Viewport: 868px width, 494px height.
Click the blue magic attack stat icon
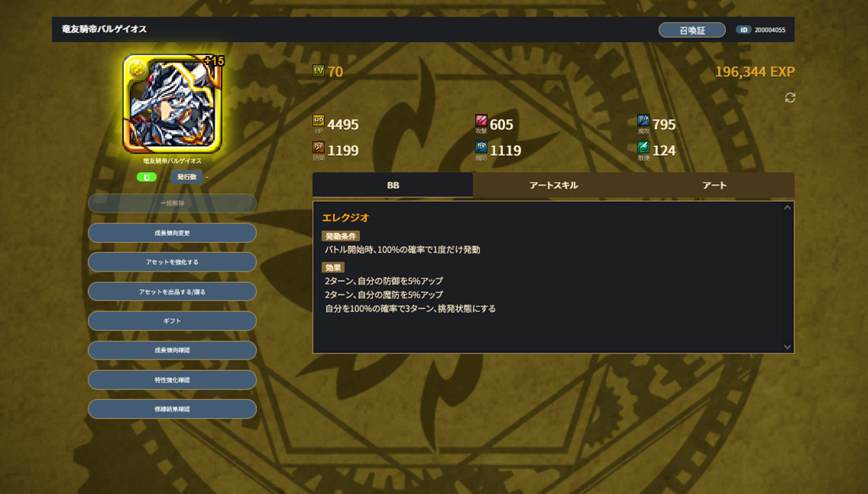click(x=643, y=121)
